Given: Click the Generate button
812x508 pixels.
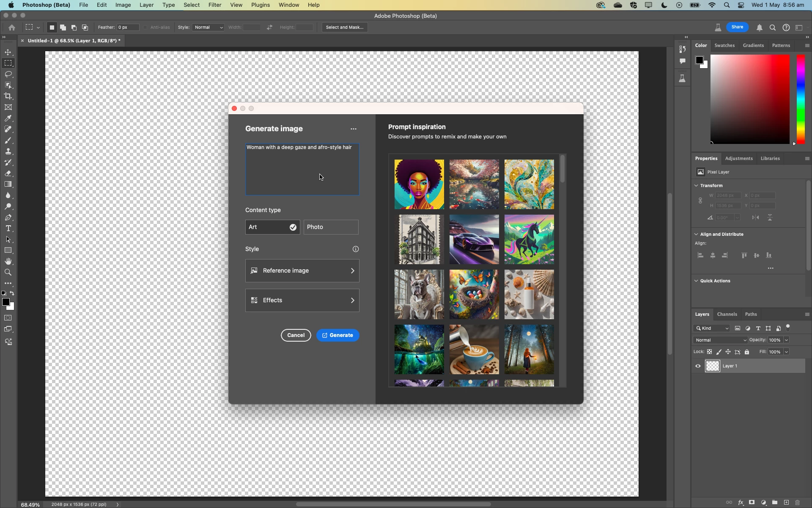Looking at the screenshot, I should point(337,335).
